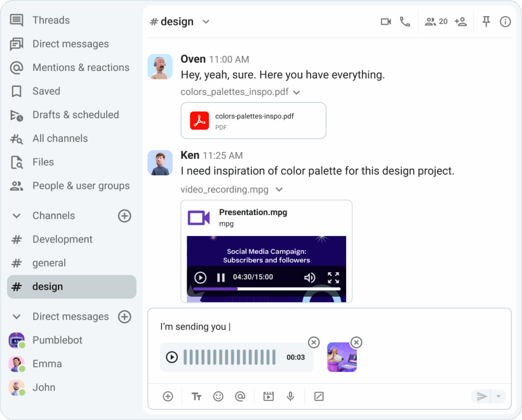Open channel info icon

(x=505, y=22)
